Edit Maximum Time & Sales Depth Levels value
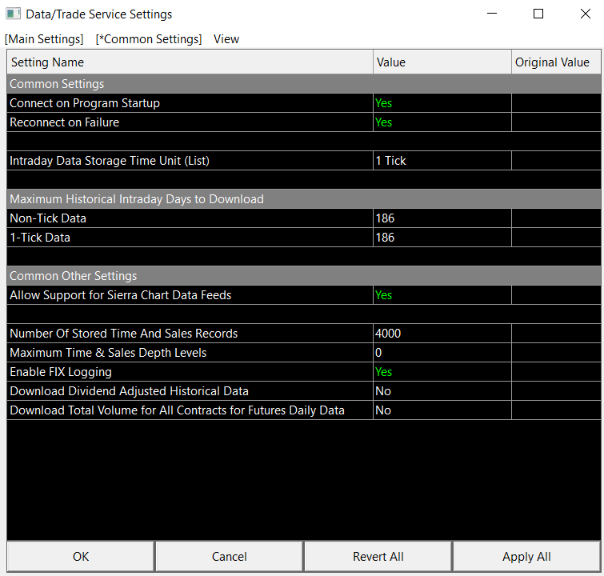This screenshot has height=576, width=604. tap(442, 353)
